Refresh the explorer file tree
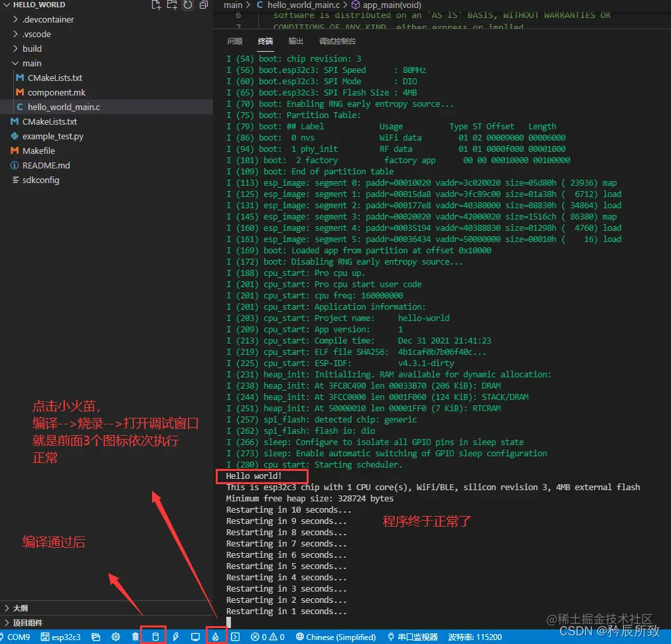671x644 pixels. pyautogui.click(x=188, y=5)
